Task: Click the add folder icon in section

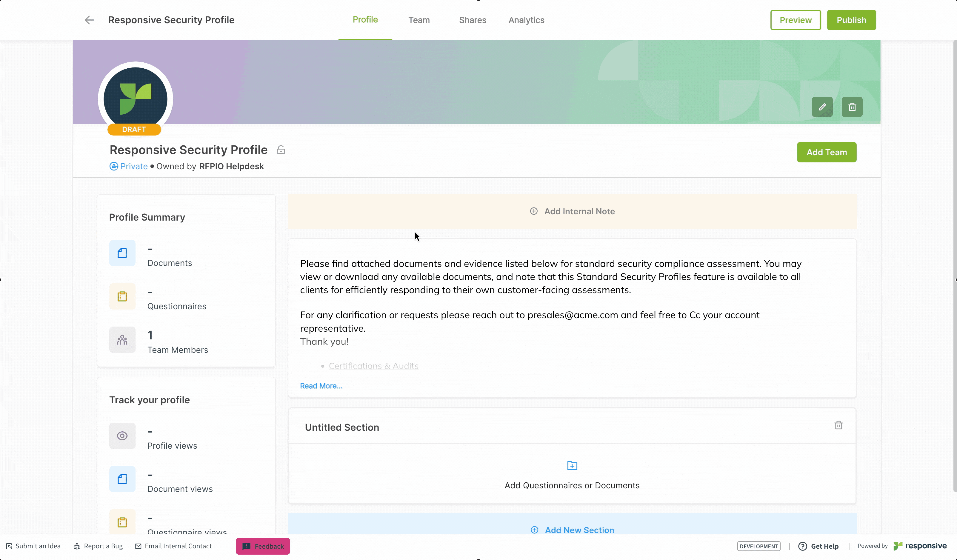Action: click(572, 466)
